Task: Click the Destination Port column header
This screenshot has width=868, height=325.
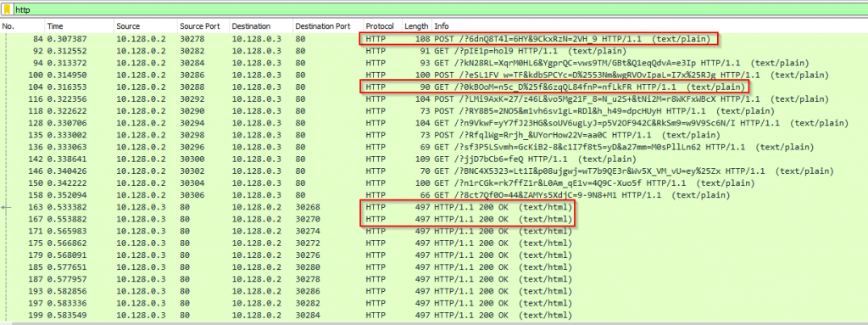Action: pos(328,26)
